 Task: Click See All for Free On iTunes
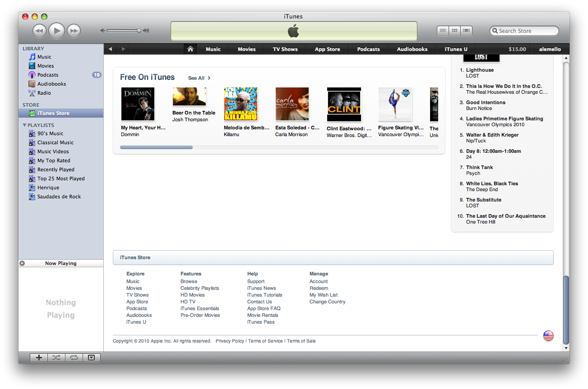pyautogui.click(x=199, y=78)
